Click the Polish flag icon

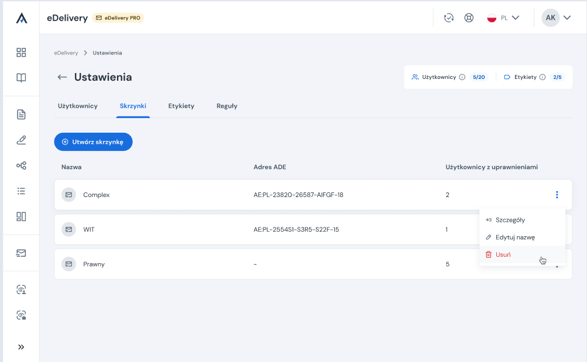(x=492, y=18)
